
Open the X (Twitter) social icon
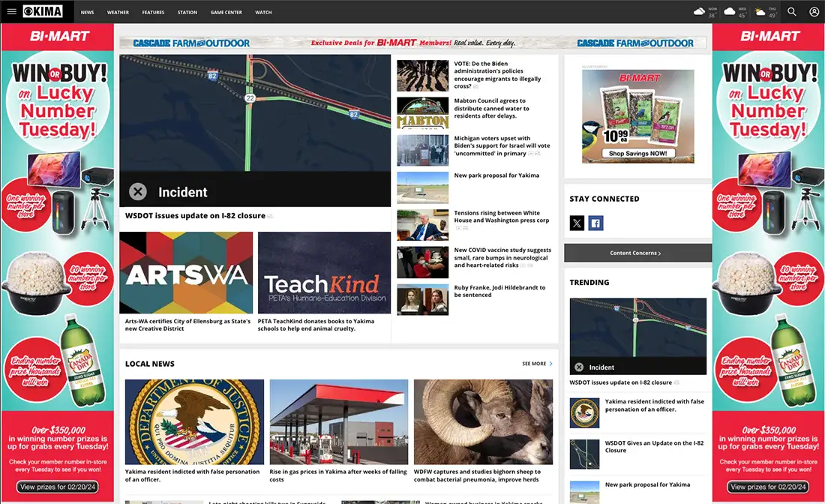tap(577, 223)
